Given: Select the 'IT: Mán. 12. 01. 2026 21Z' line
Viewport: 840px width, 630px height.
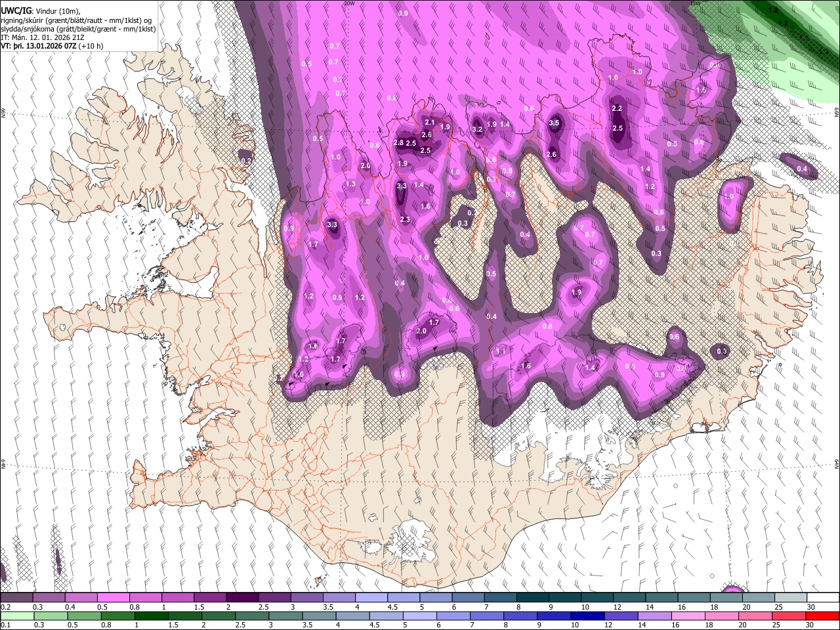Looking at the screenshot, I should (43, 37).
